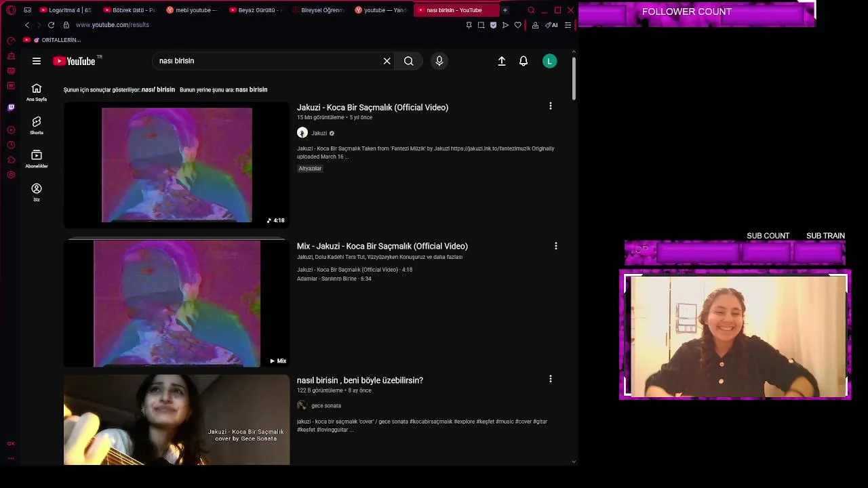Open options menu for Mix - Jakuzi result
868x488 pixels.
pyautogui.click(x=556, y=246)
